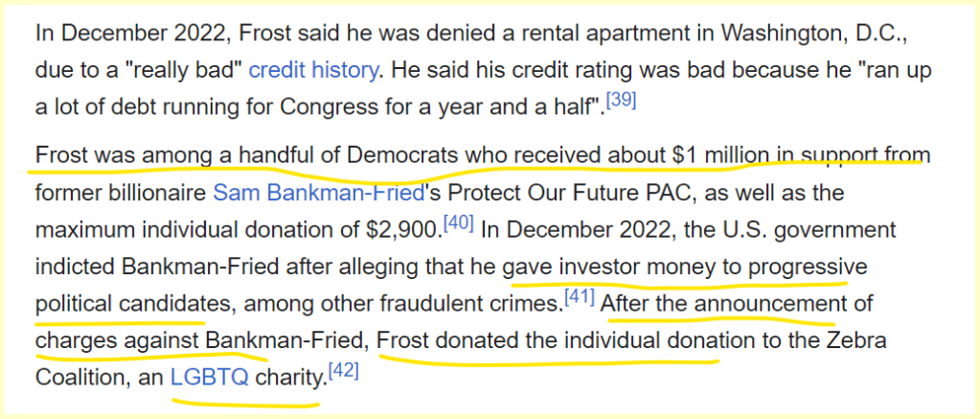View footnote reference 42
This screenshot has width=980, height=419.
(342, 370)
